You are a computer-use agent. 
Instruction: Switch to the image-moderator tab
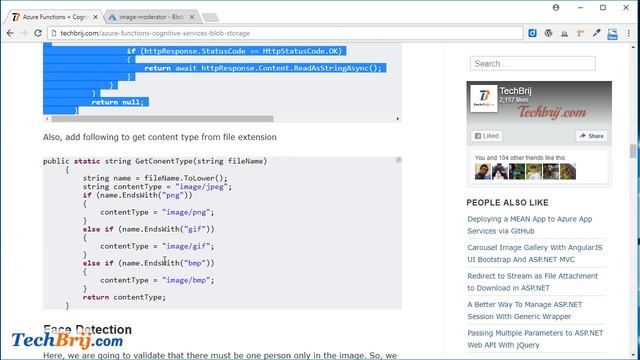[151, 17]
